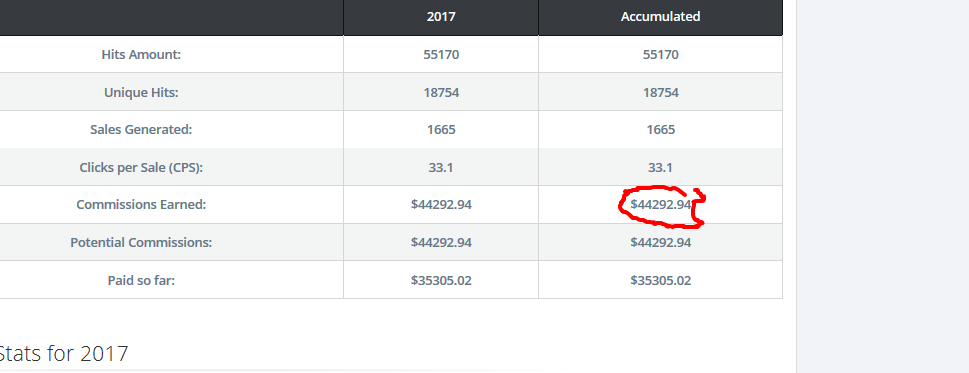This screenshot has width=969, height=373.
Task: Click 2017 Hits Amount value 55170
Action: (441, 54)
